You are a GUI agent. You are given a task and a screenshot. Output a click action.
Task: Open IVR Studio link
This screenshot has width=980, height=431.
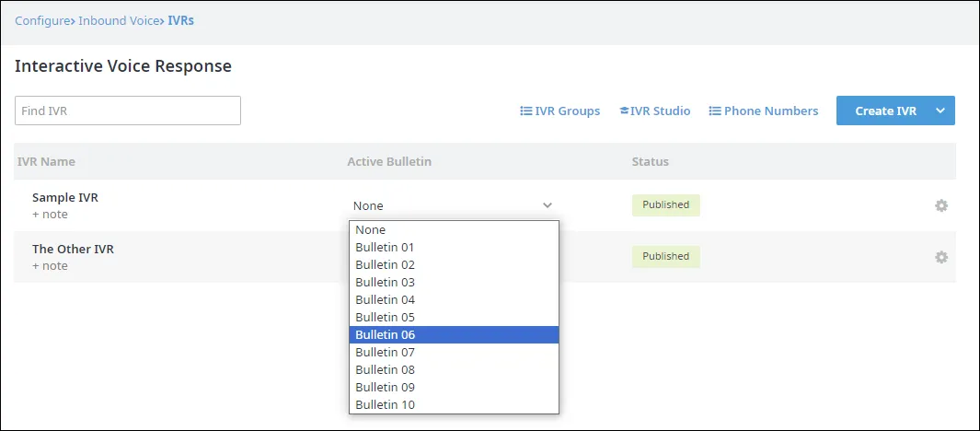pyautogui.click(x=655, y=111)
